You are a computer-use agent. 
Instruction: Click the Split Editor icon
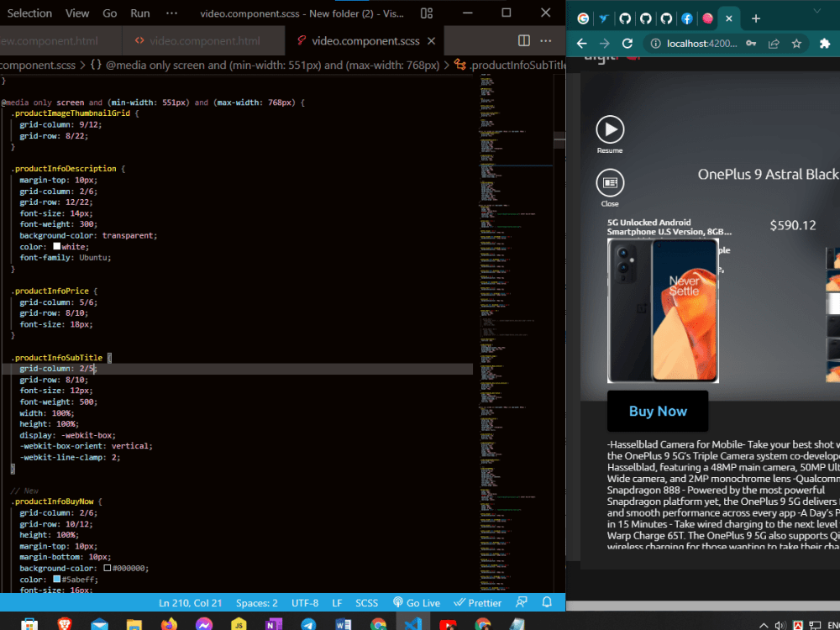[x=525, y=40]
